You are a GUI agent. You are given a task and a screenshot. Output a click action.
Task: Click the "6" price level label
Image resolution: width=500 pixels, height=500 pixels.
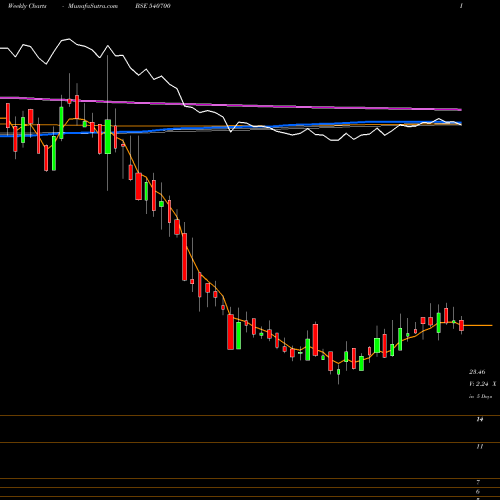click(478, 492)
